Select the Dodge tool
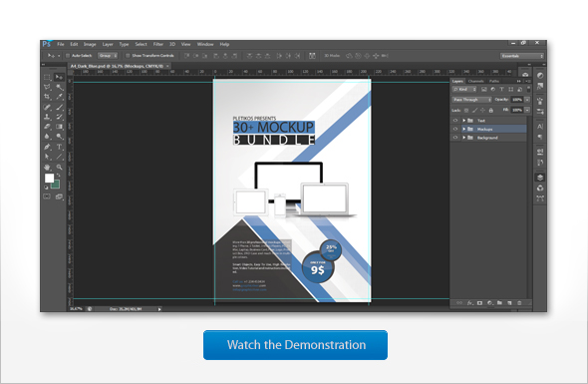The image size is (588, 384). [x=59, y=137]
